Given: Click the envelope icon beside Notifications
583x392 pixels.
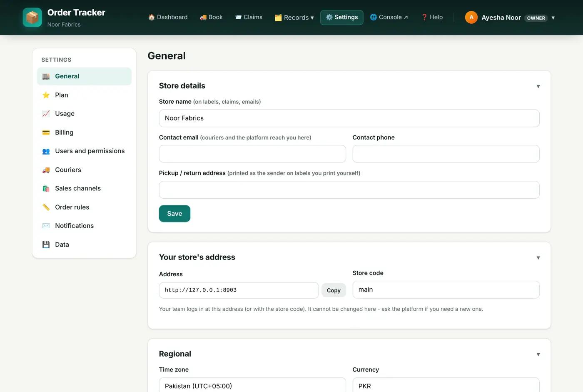Looking at the screenshot, I should pos(46,226).
